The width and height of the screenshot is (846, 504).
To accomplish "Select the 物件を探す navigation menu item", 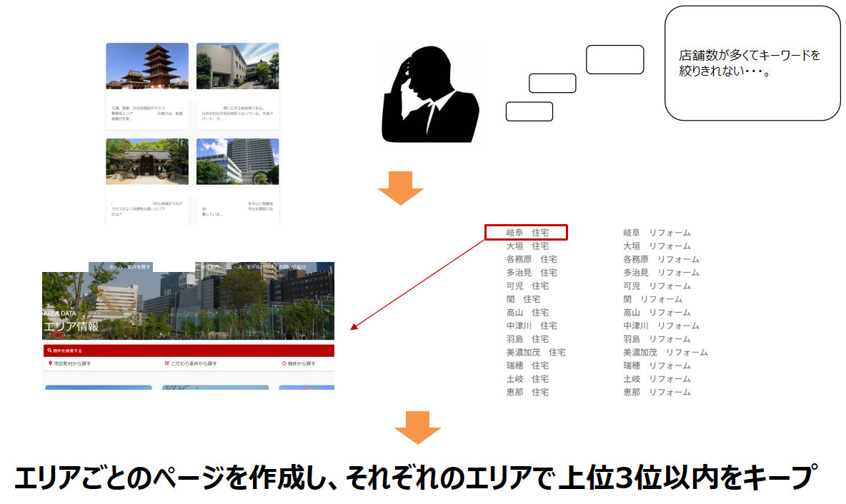I will tap(139, 267).
